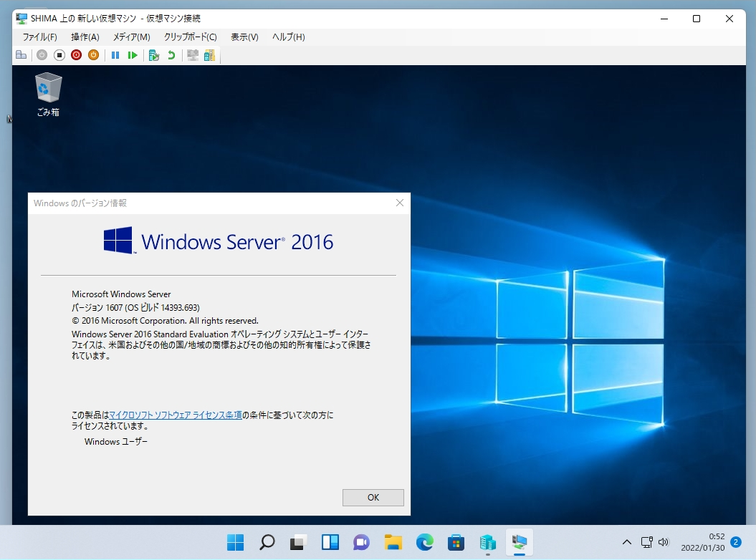Open the クリップボード(C) menu
Screen dimensions: 756x560
tap(191, 37)
